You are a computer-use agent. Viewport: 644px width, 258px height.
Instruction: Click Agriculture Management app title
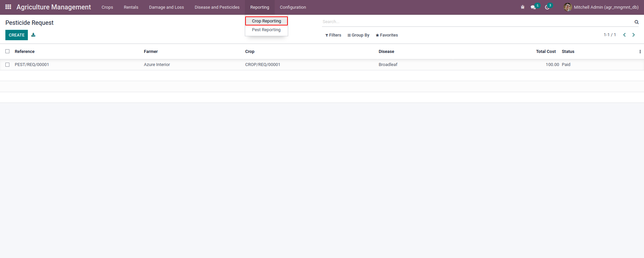tap(54, 7)
